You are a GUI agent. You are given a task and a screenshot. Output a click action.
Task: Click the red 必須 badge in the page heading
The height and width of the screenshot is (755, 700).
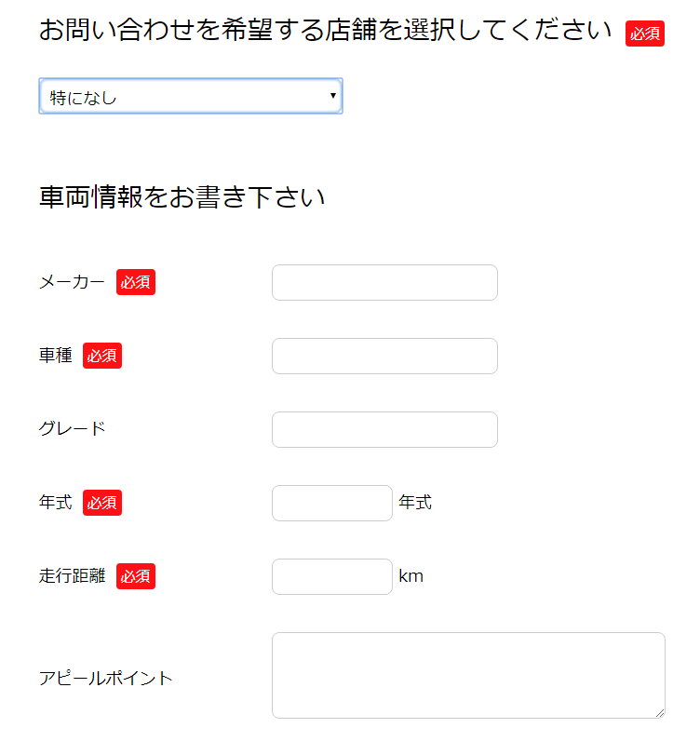click(x=644, y=33)
